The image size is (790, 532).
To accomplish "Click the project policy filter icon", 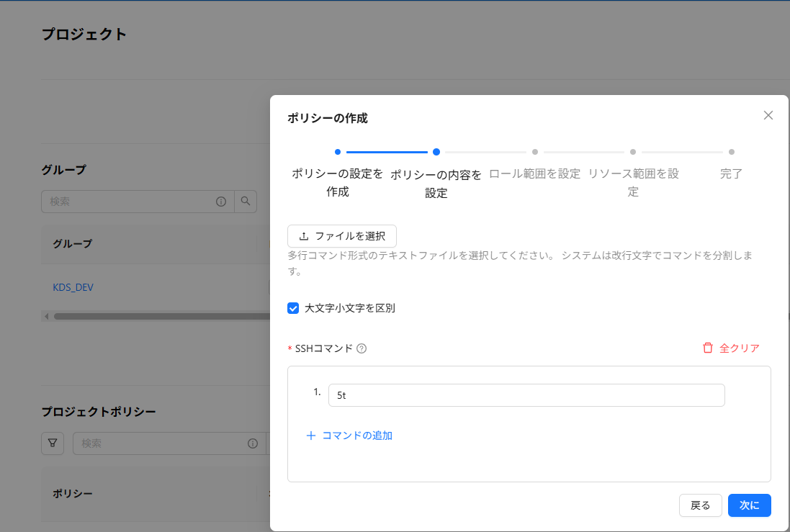I will [53, 443].
